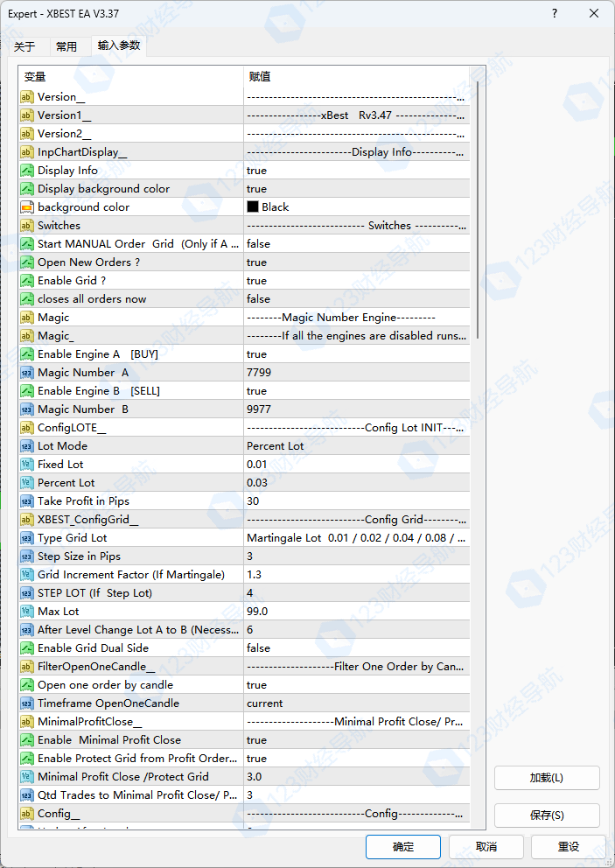Click the help question mark in title bar
The image size is (615, 868).
pos(555,13)
